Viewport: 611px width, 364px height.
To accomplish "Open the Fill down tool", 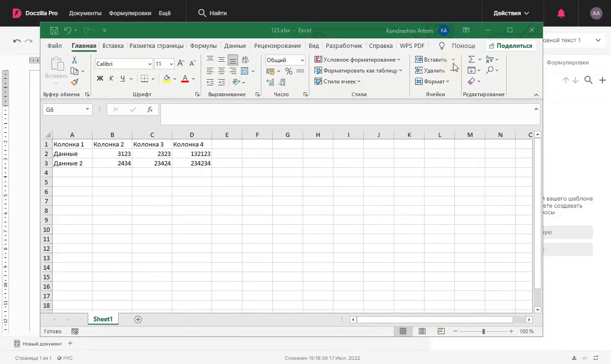I will (x=472, y=70).
